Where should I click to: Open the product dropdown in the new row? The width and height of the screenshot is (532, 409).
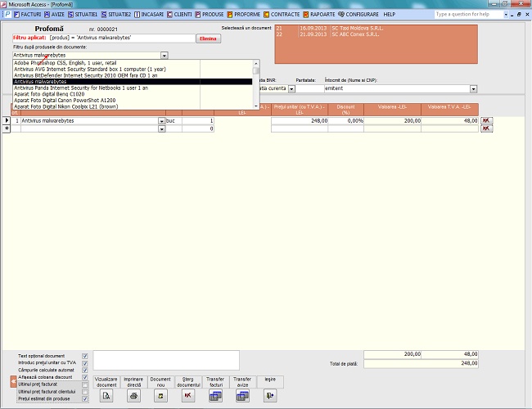(161, 129)
